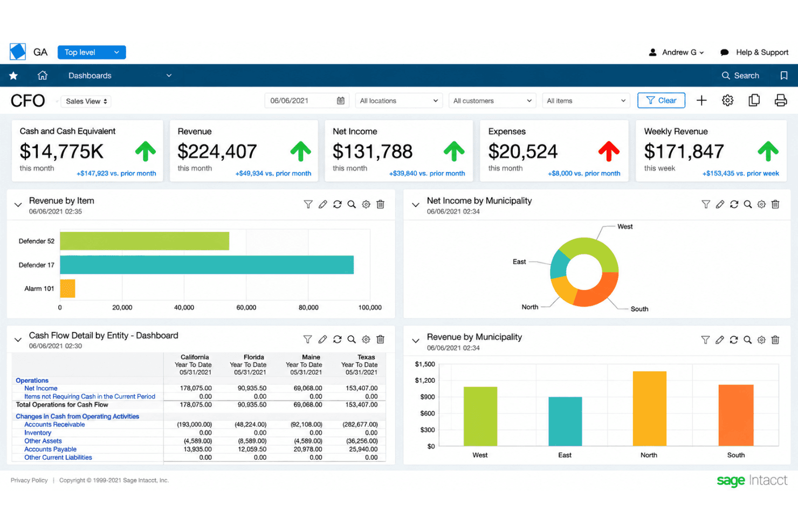The height and width of the screenshot is (532, 798).
Task: Delete the Revenue by Item panel
Action: point(380,204)
